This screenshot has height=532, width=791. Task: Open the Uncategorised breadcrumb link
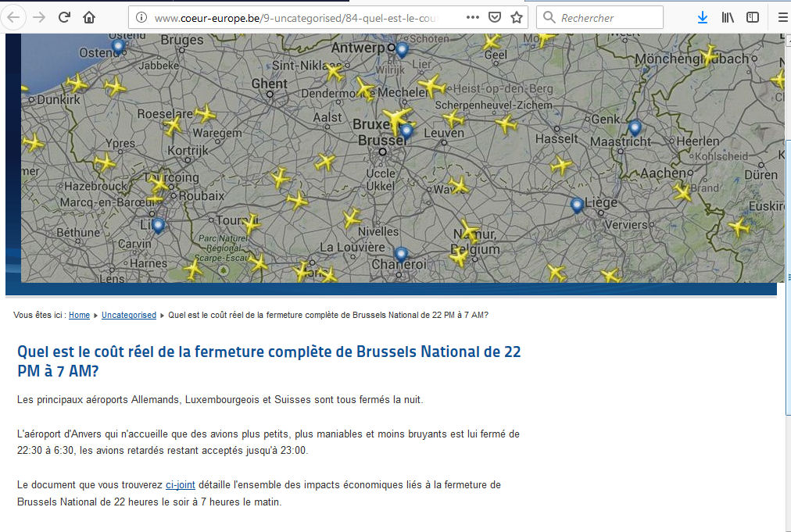129,315
